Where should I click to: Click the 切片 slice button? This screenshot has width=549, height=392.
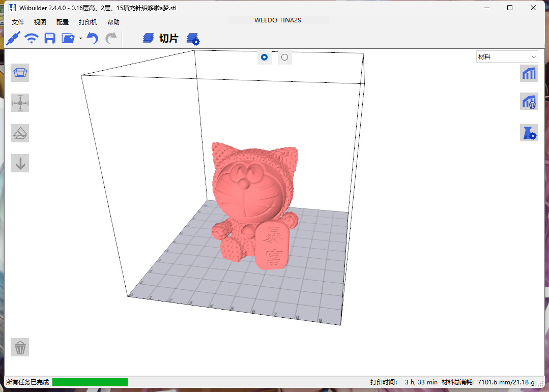point(161,38)
